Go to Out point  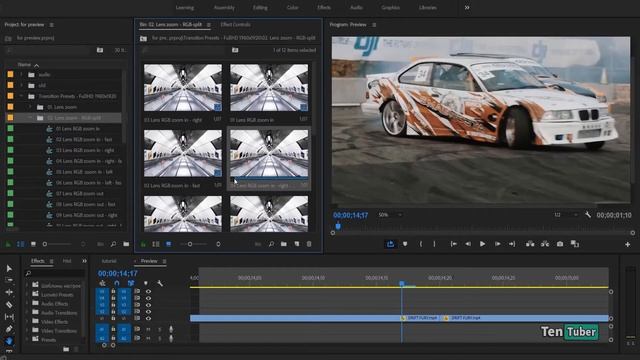512,244
